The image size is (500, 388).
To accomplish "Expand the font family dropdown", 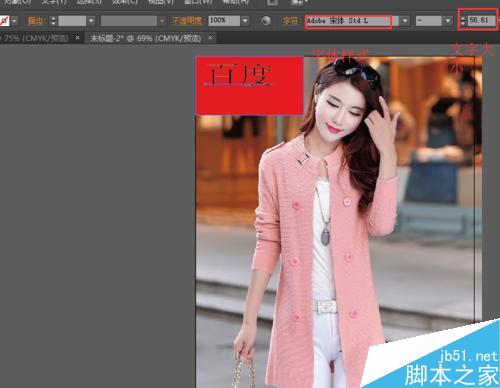I will [404, 21].
